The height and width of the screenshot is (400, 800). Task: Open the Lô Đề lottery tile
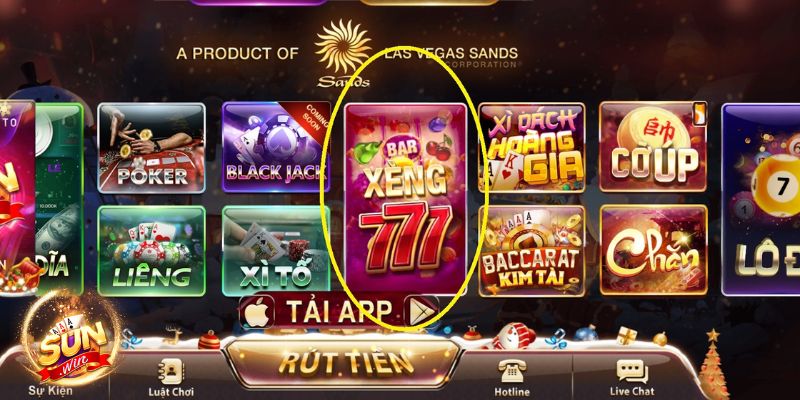tap(761, 199)
